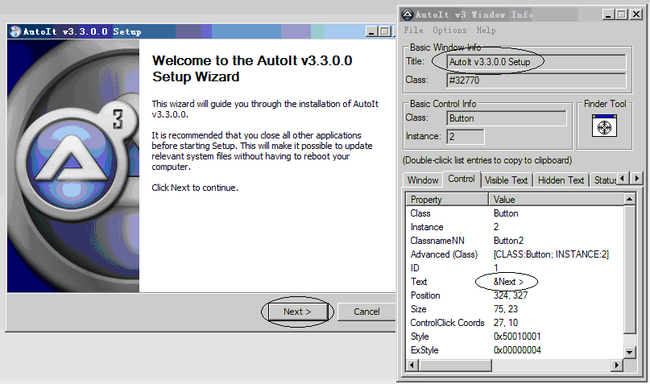Image resolution: width=650 pixels, height=384 pixels.
Task: Select the ID property row
Action: click(515, 268)
